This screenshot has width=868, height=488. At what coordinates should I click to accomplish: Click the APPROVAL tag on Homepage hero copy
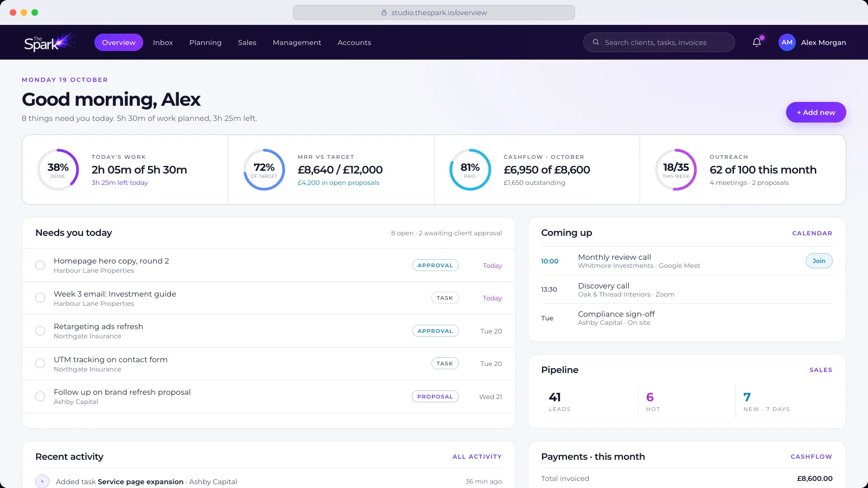tap(435, 265)
